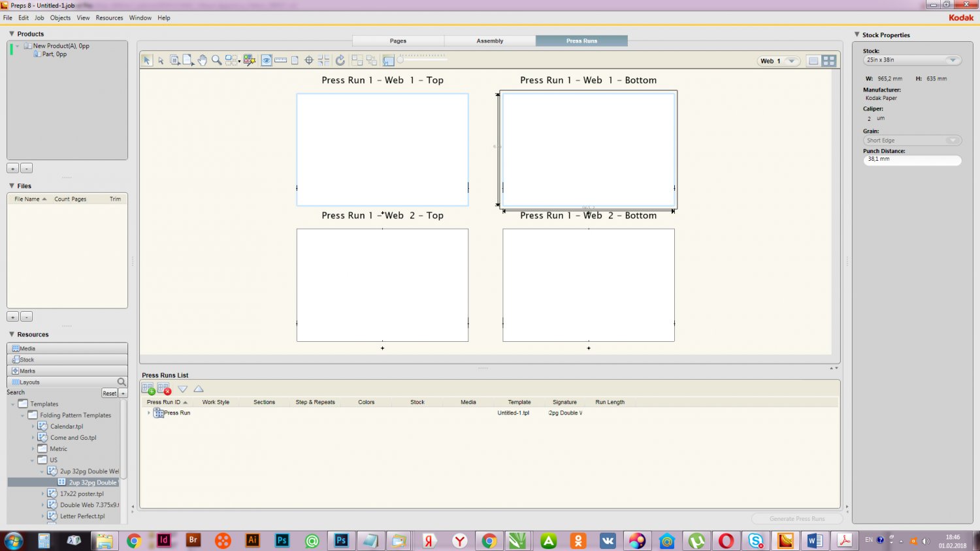Switch to the Assembly tab
This screenshot has height=551, width=980.
click(489, 41)
